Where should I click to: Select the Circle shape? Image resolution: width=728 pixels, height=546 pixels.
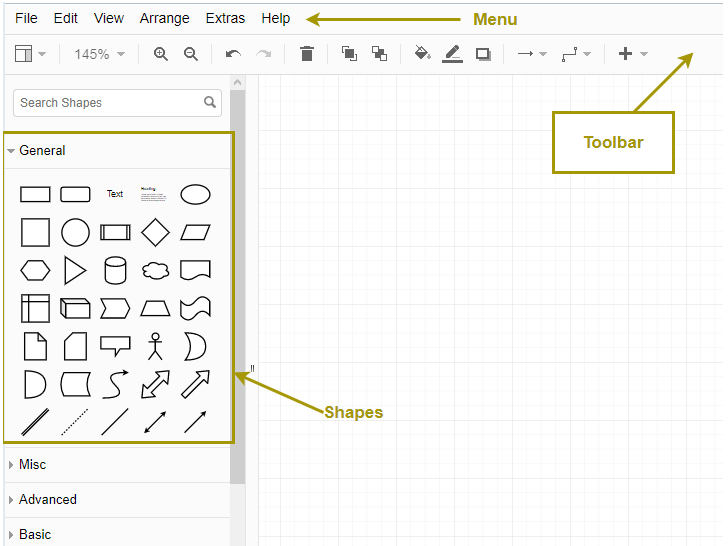(x=75, y=232)
